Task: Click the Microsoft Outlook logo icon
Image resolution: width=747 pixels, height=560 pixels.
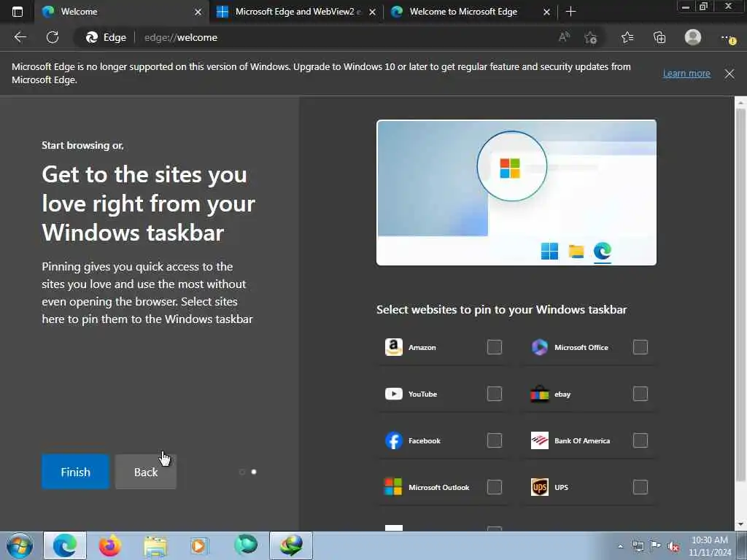Action: tap(393, 487)
